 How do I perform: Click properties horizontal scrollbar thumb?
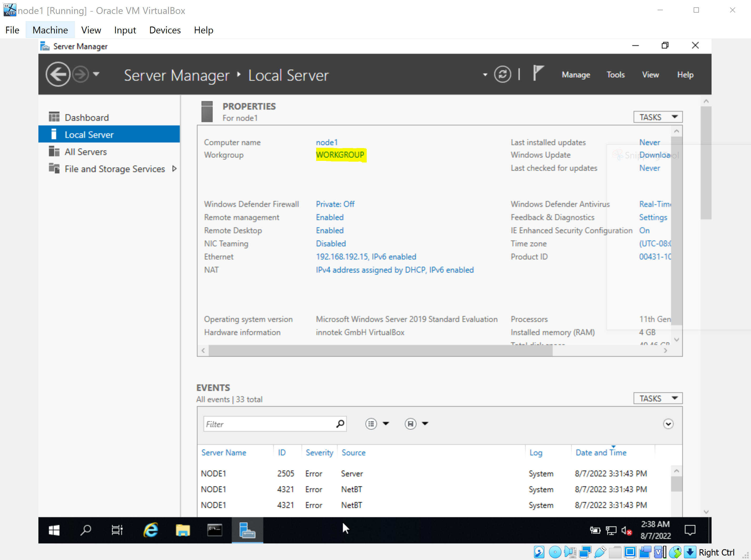click(x=381, y=350)
